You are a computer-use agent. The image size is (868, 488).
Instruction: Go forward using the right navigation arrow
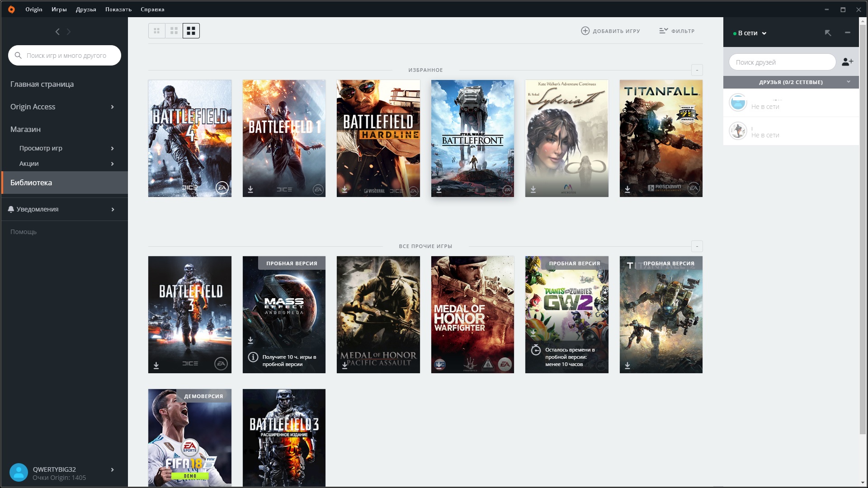[69, 32]
